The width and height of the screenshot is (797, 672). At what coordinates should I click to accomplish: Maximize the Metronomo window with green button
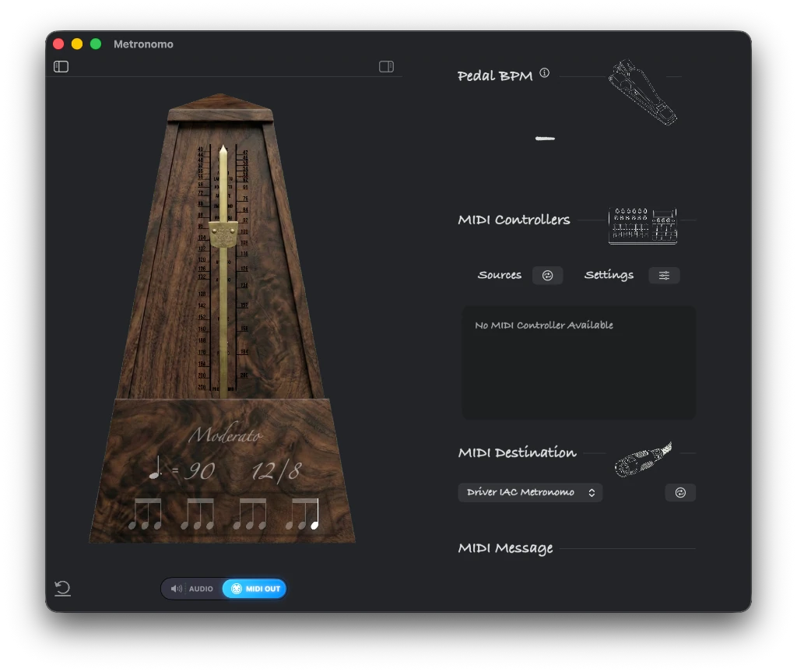96,44
